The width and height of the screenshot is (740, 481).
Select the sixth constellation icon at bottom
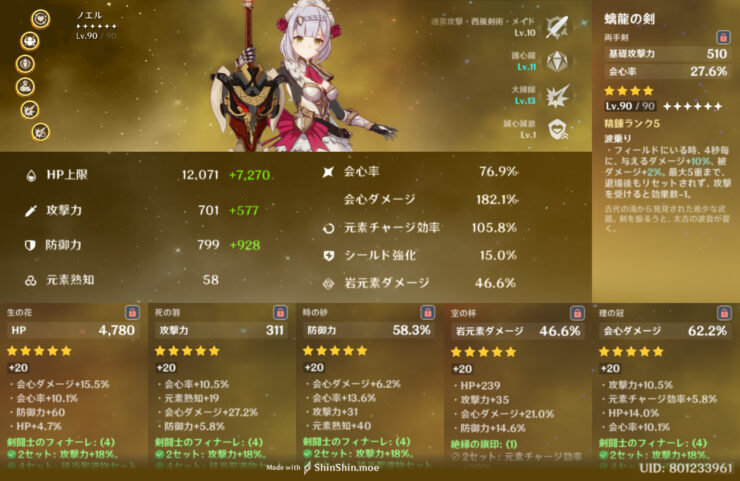41,132
